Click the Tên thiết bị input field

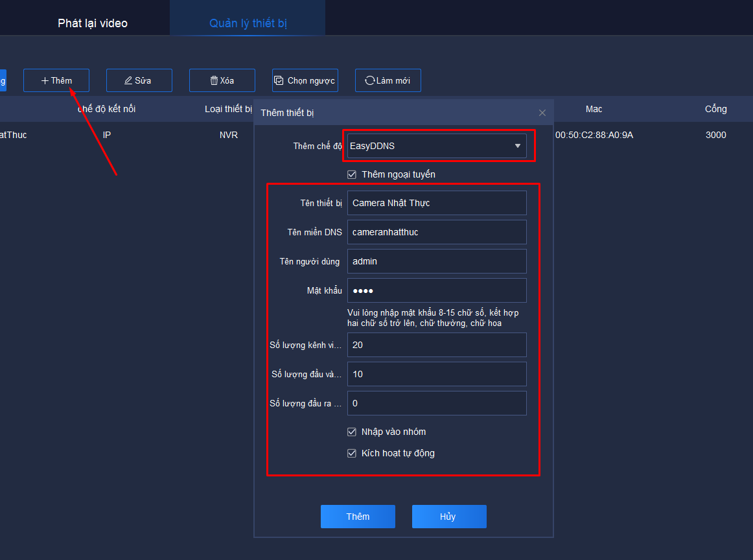point(437,203)
